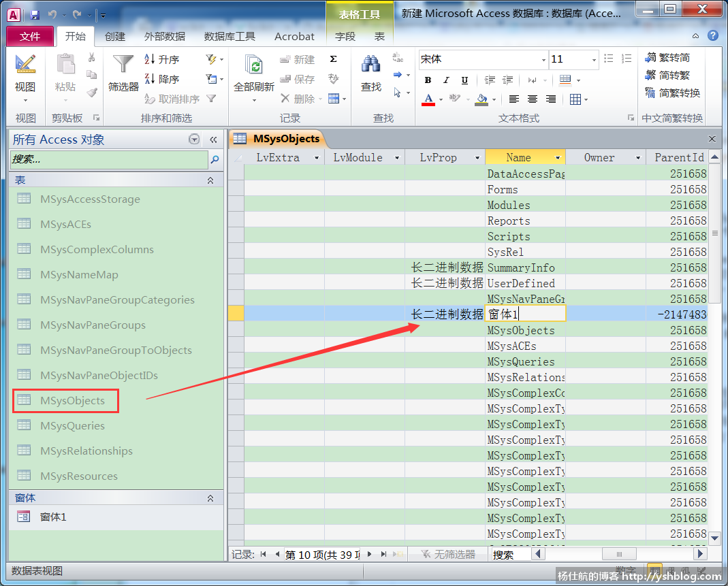Open the font color dropdown arrow
This screenshot has height=586, width=728.
tap(441, 99)
